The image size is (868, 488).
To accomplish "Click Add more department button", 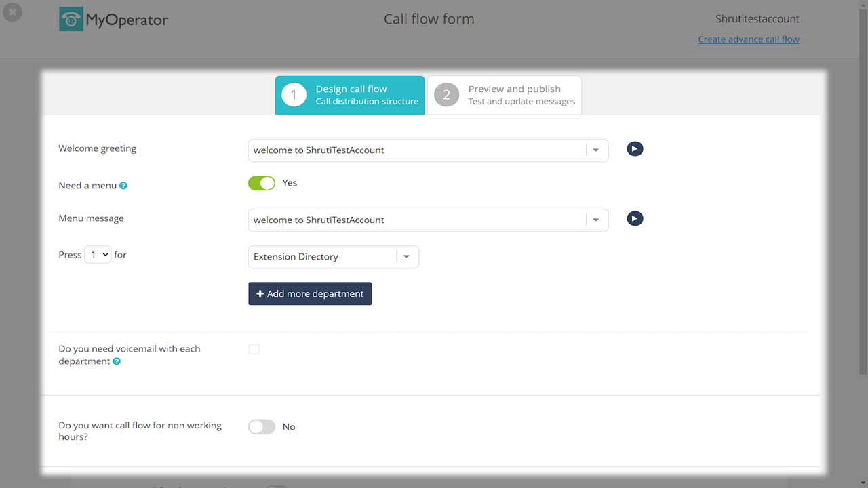I will [x=310, y=294].
